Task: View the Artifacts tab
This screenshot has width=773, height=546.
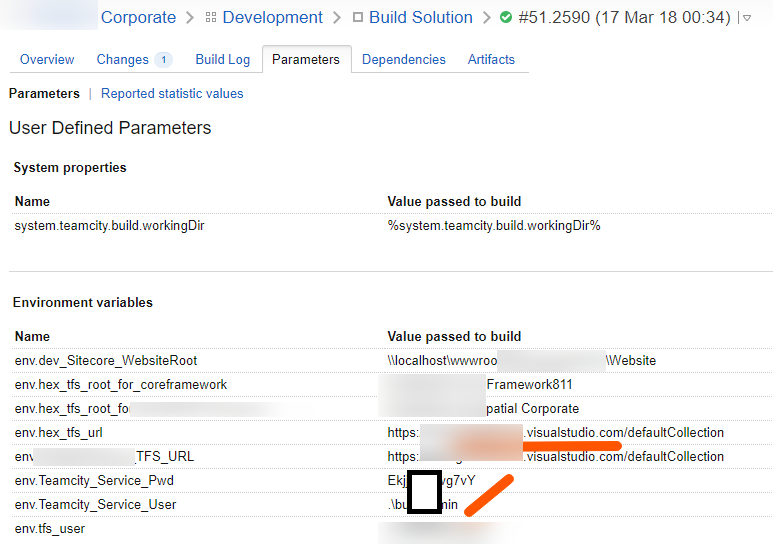Action: [x=491, y=60]
